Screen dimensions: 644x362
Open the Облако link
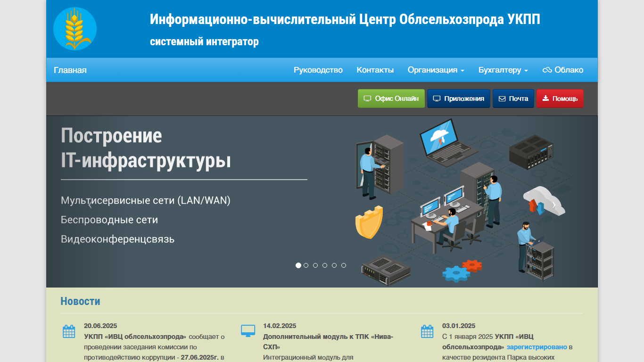point(563,70)
